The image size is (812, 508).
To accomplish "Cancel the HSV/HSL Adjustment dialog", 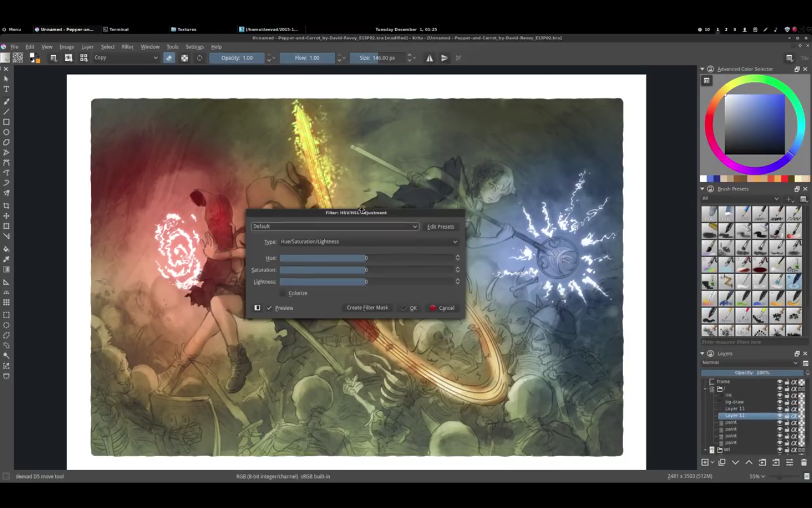I will 443,308.
